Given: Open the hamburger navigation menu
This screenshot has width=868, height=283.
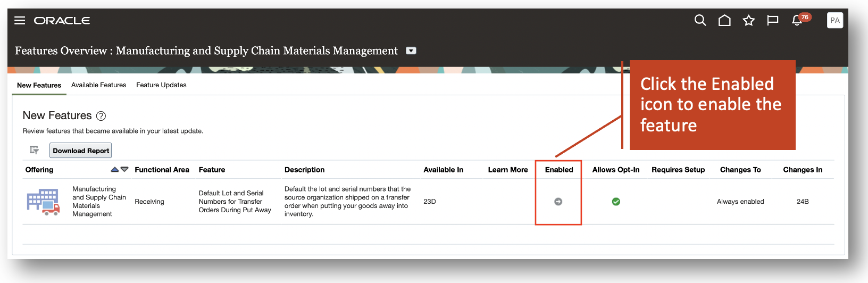Looking at the screenshot, I should pyautogui.click(x=20, y=20).
